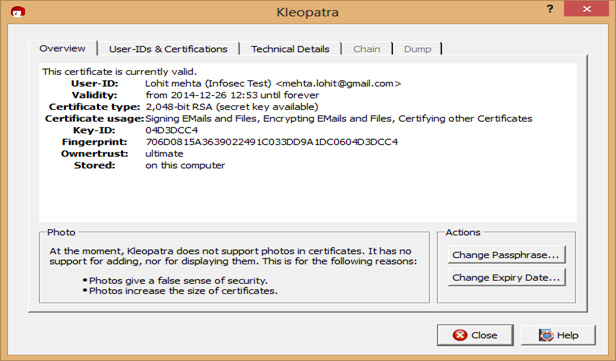Image resolution: width=616 pixels, height=361 pixels.
Task: Switch to the Overview tab
Action: point(62,48)
